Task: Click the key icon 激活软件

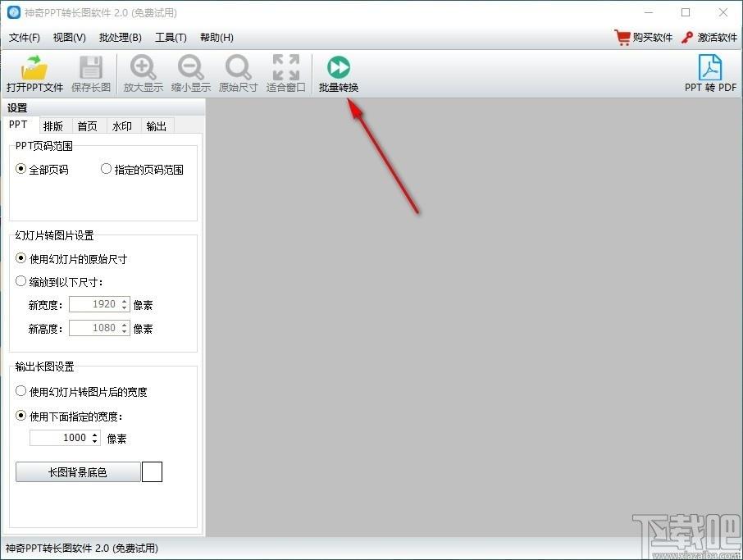Action: click(687, 38)
